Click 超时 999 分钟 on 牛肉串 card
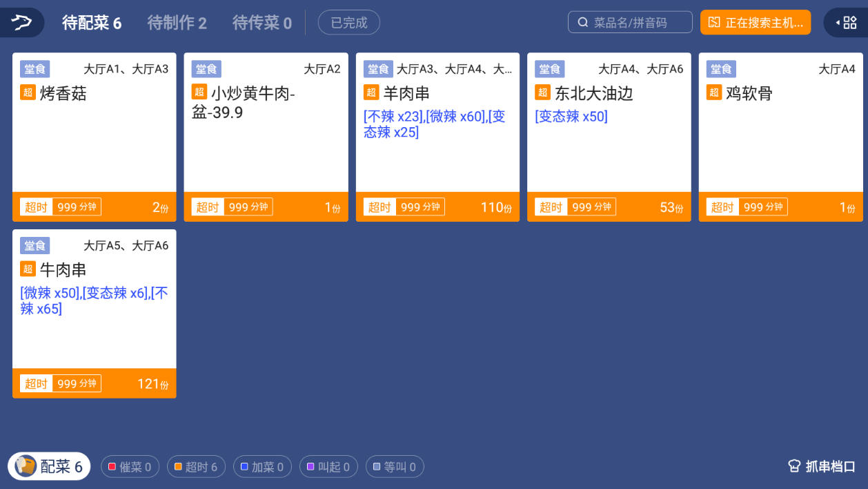Image resolution: width=868 pixels, height=489 pixels. tap(61, 383)
